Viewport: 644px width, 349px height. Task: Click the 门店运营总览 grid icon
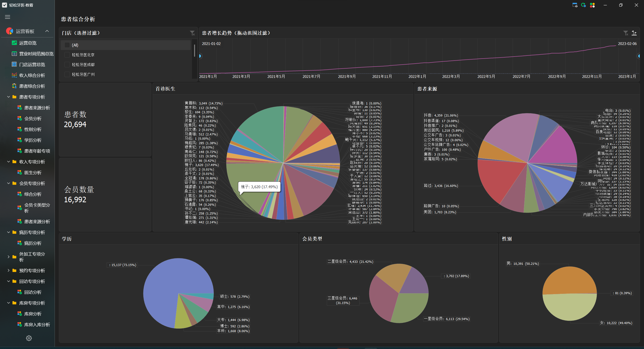tap(14, 65)
